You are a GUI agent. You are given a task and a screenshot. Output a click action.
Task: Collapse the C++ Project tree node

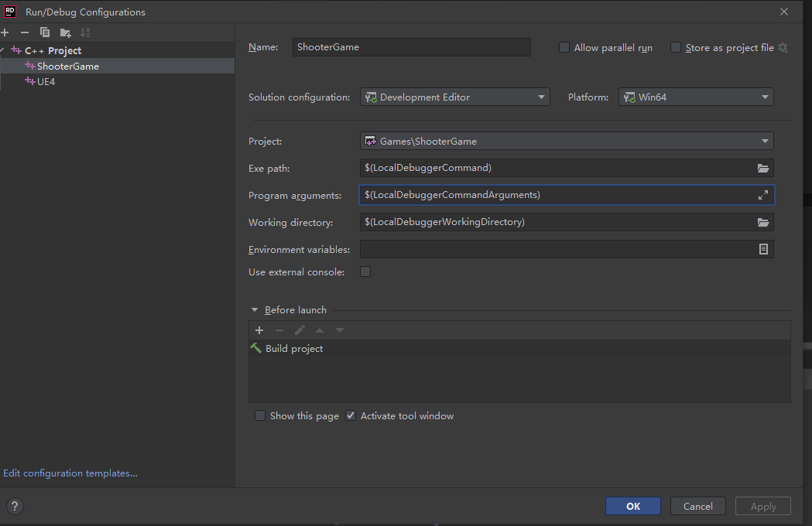(x=2, y=50)
